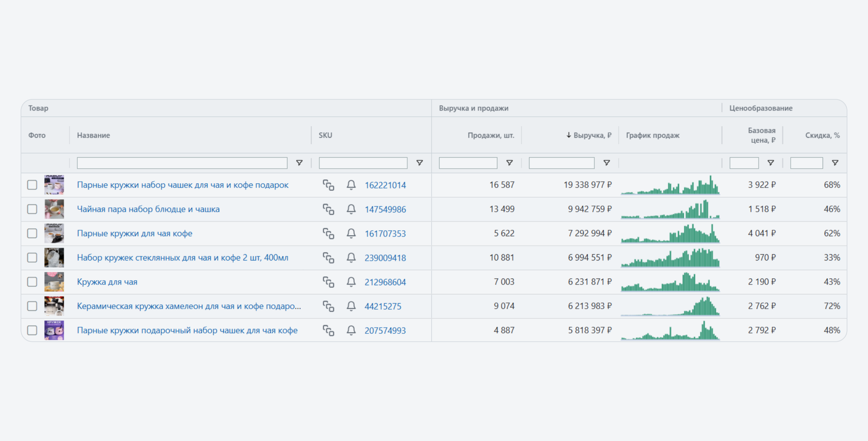Click the SKU column header
The image size is (868, 441).
(x=325, y=135)
